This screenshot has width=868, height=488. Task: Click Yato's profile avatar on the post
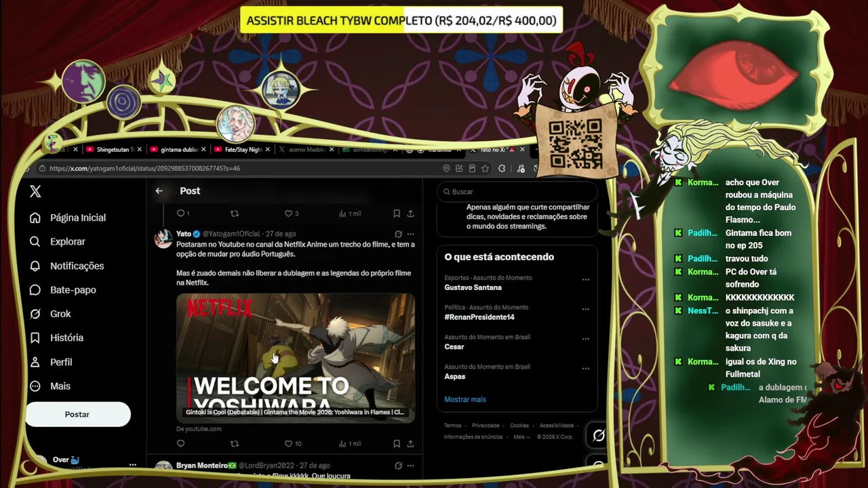coord(163,239)
